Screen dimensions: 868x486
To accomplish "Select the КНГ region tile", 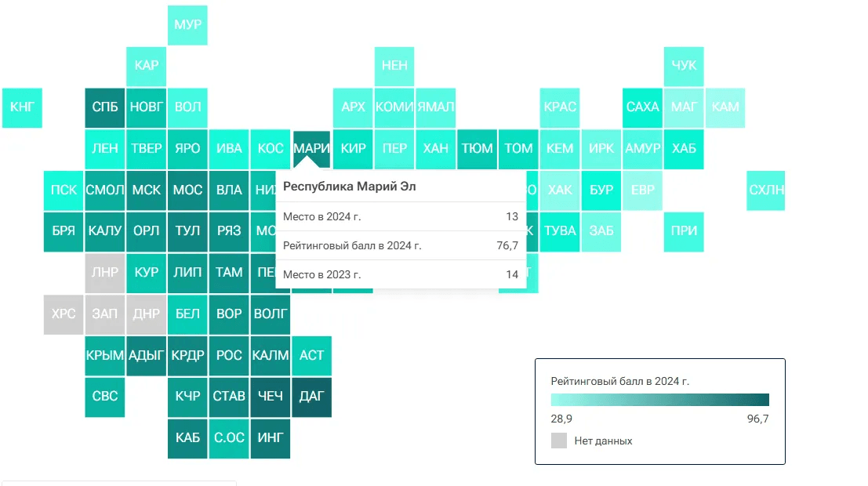I will [x=23, y=107].
